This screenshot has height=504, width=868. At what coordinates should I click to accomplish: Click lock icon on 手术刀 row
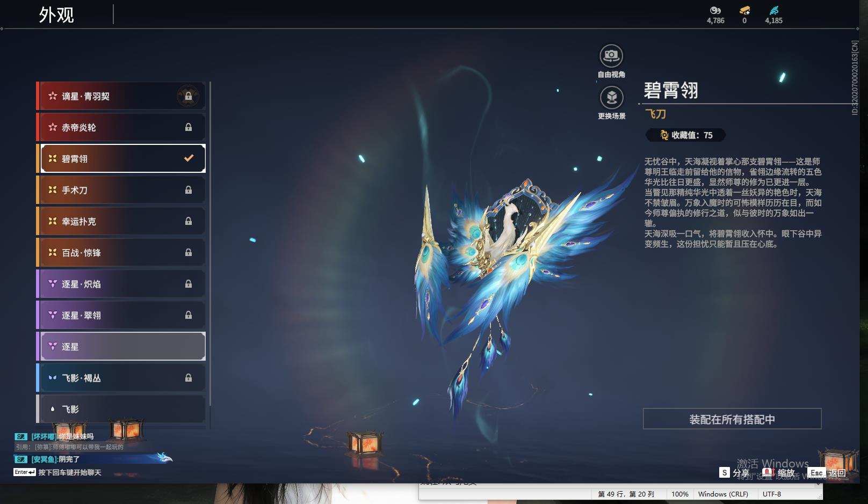click(189, 190)
